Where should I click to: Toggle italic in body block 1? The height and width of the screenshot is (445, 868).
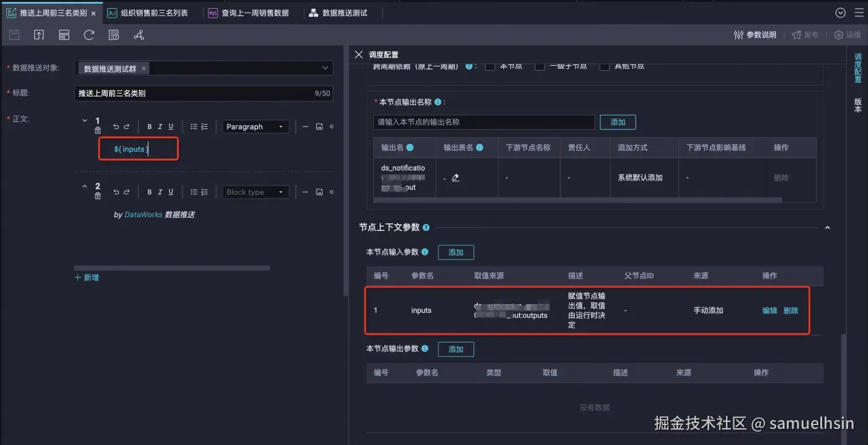(160, 127)
